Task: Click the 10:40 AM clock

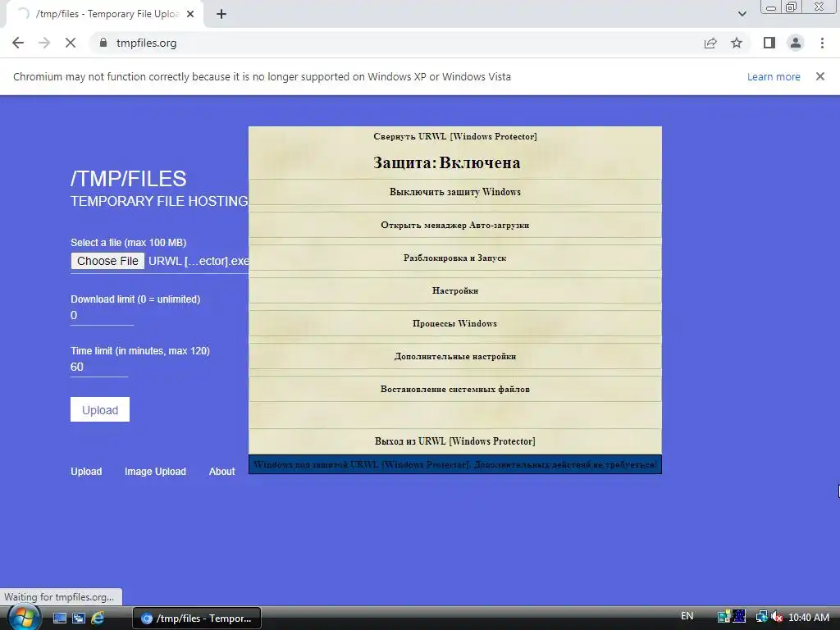Action: pos(809,618)
